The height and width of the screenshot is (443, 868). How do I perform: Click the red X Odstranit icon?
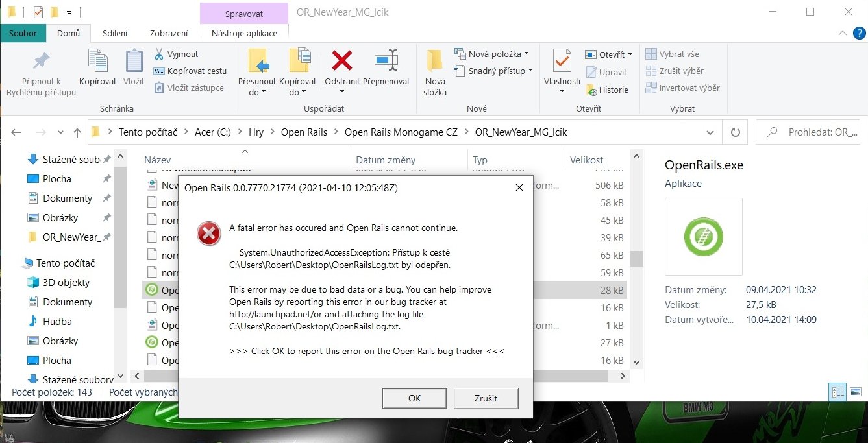[x=342, y=60]
